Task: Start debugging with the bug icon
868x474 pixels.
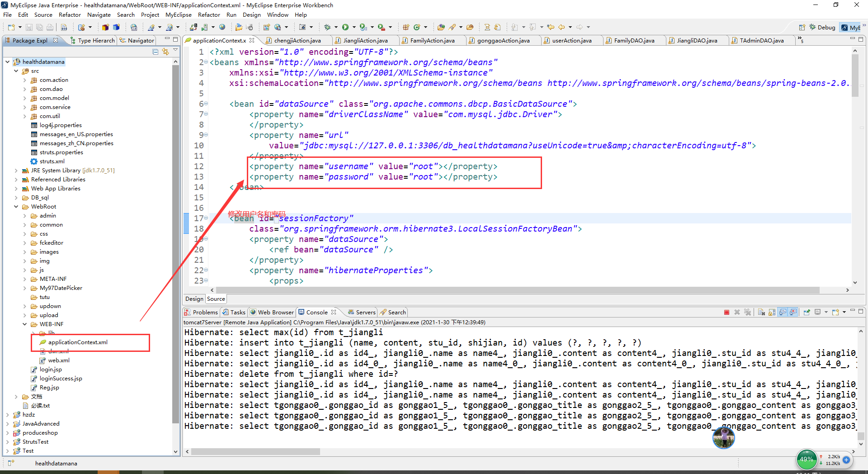Action: click(x=328, y=27)
